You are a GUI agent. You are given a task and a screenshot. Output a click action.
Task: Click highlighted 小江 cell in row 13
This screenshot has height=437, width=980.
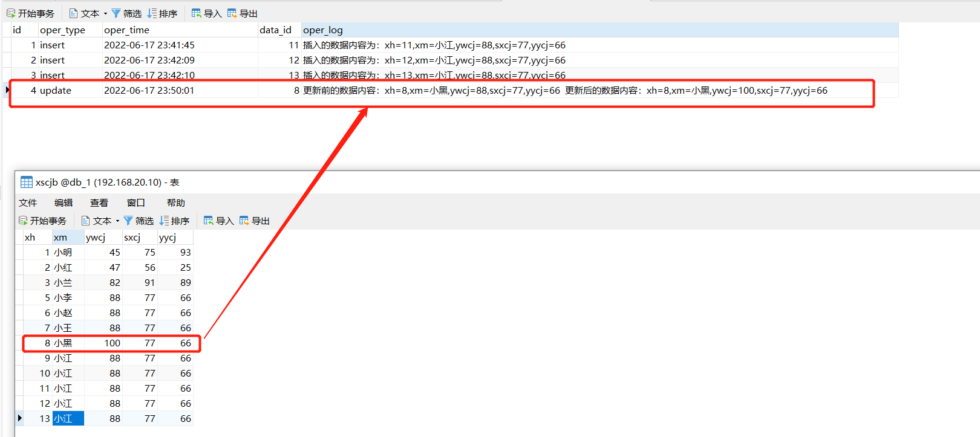(68, 419)
